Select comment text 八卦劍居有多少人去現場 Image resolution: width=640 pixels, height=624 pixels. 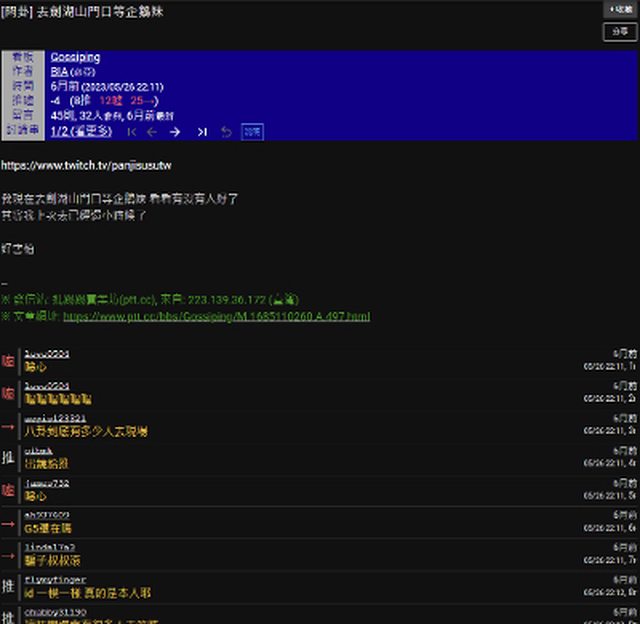coord(86,431)
